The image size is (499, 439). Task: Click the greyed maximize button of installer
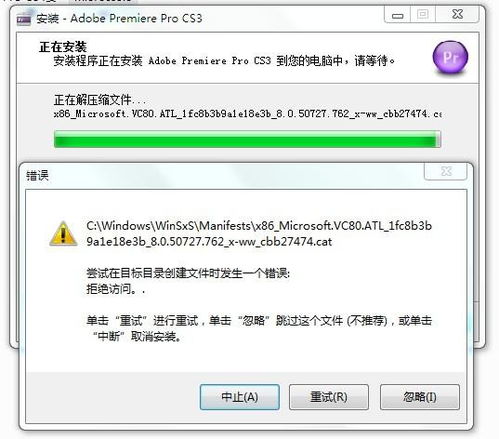pos(423,14)
